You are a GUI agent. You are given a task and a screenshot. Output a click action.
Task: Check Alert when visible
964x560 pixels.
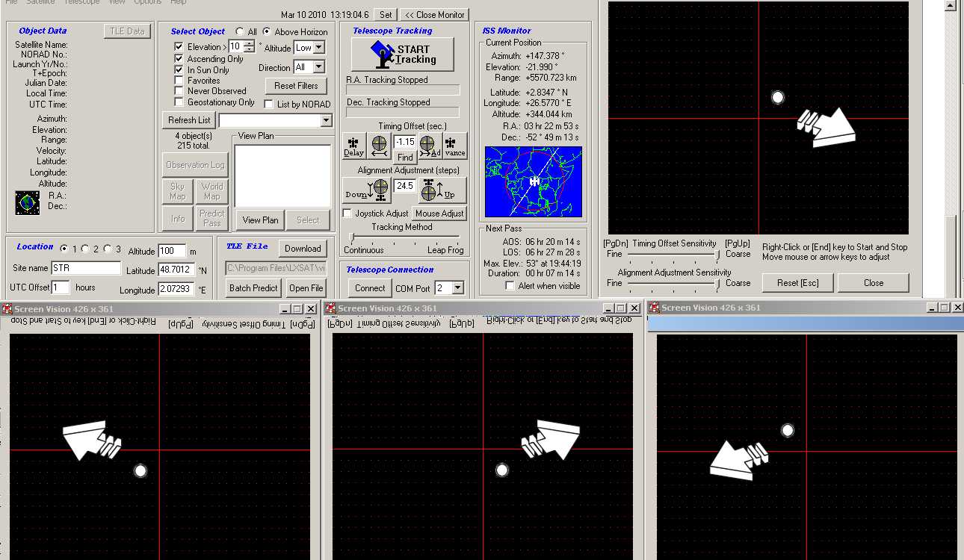point(510,286)
